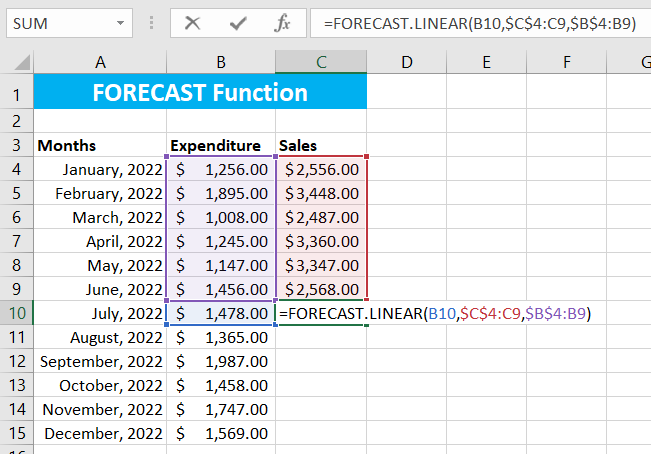Select the row 3 header
Image resolution: width=651 pixels, height=454 pixels.
tap(16, 145)
